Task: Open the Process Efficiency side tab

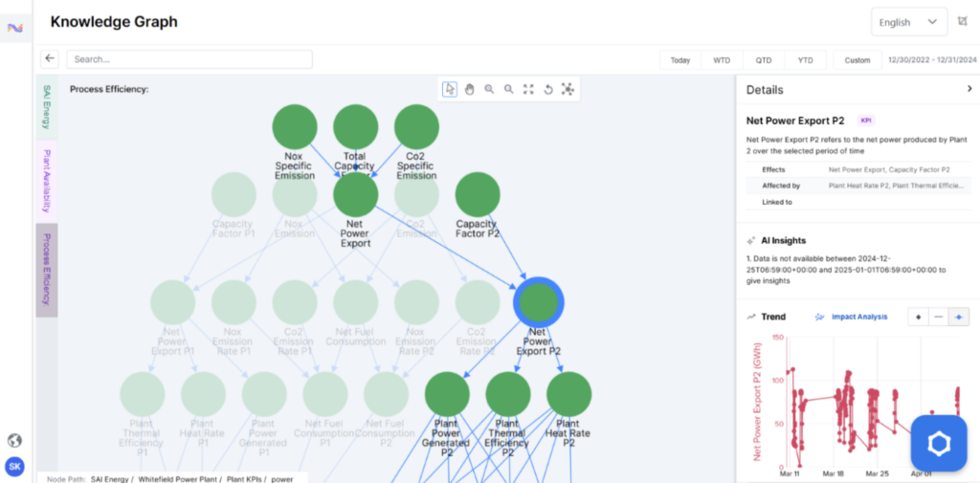Action: [47, 270]
